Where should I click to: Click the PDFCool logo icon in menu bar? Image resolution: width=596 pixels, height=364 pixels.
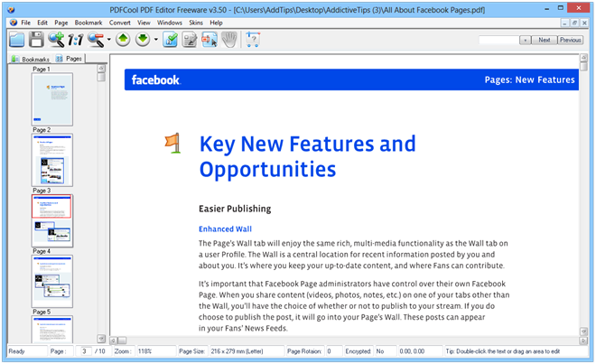[14, 23]
